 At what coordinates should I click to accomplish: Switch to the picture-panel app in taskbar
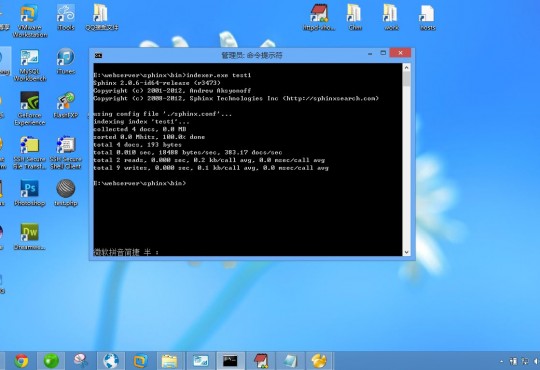[x=200, y=361]
